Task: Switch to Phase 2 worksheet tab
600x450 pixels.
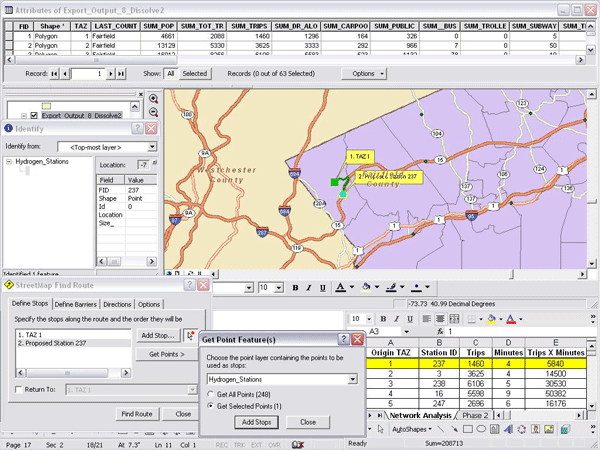Action: tap(475, 415)
